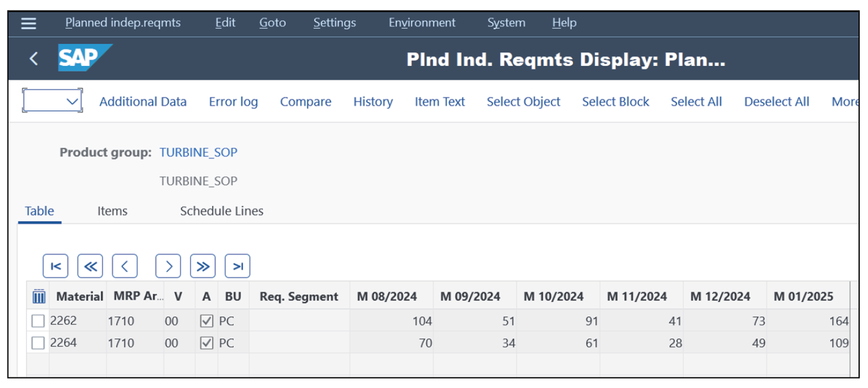Click material number 2264 cell
Image resolution: width=868 pixels, height=388 pixels.
(x=78, y=343)
